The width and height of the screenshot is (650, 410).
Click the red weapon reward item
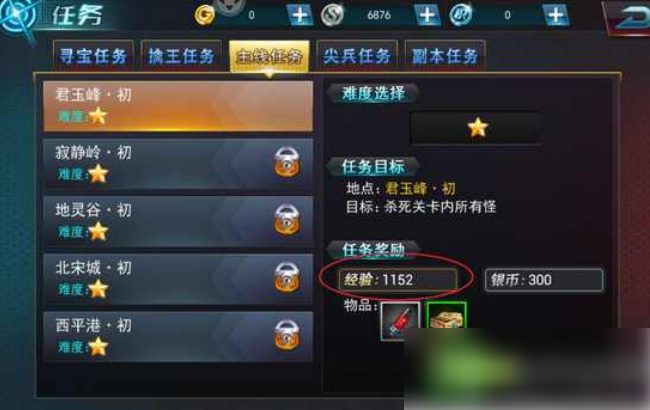400,321
